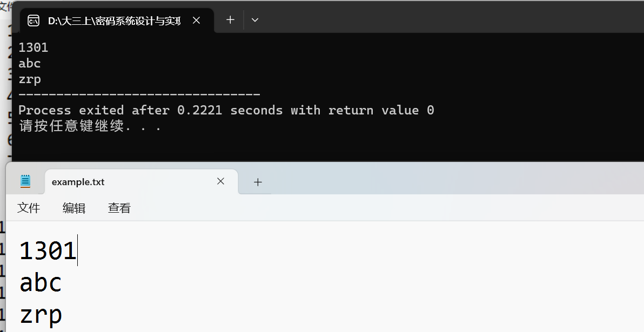This screenshot has width=644, height=332.
Task: Add a new Notepad tab
Action: 258,182
